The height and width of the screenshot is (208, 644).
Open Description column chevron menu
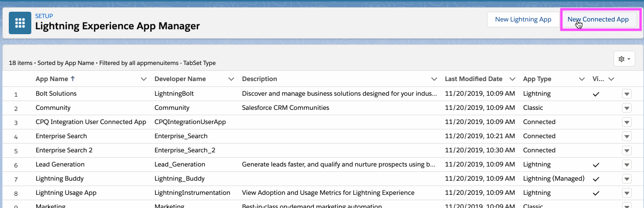[x=434, y=79]
